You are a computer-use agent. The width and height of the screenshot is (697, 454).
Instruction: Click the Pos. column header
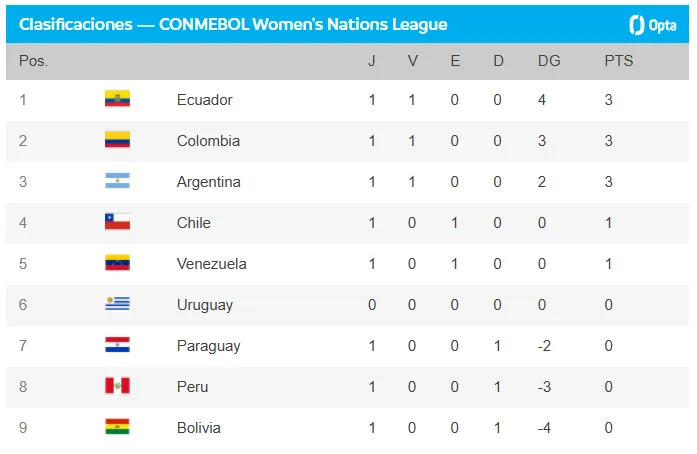point(33,61)
